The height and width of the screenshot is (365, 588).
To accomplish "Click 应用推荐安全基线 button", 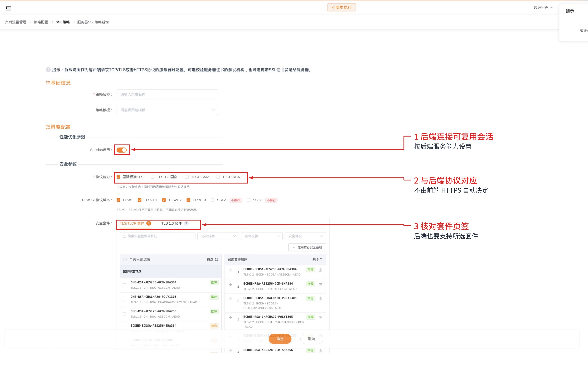I will click(x=307, y=247).
